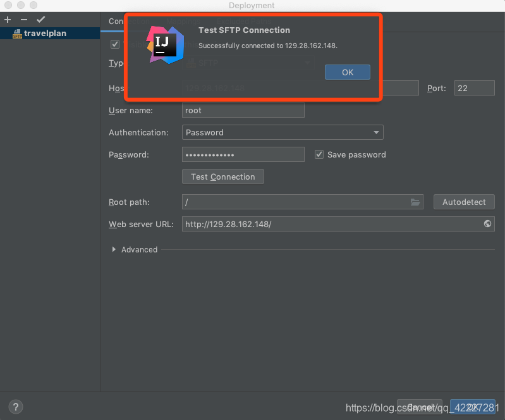The width and height of the screenshot is (505, 420).
Task: Open web server URL with globe icon
Action: (487, 224)
